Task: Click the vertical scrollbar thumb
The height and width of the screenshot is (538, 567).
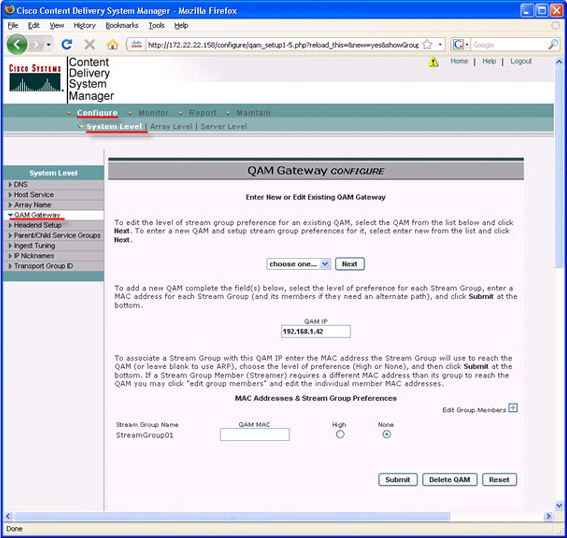Action: point(559,167)
